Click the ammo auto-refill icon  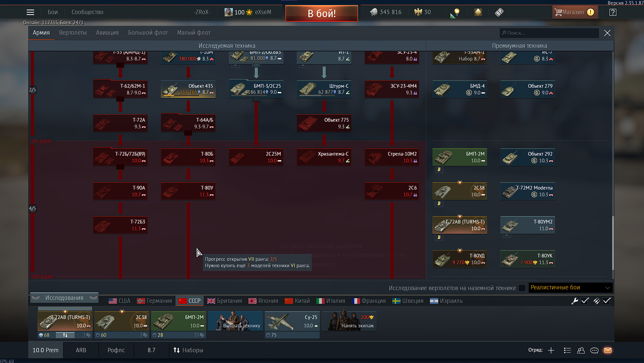pyautogui.click(x=596, y=301)
